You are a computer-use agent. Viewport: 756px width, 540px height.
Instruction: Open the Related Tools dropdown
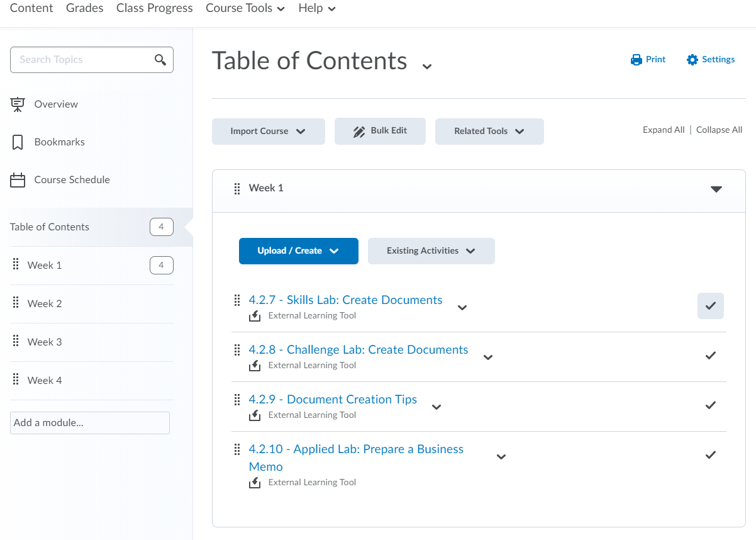point(489,132)
